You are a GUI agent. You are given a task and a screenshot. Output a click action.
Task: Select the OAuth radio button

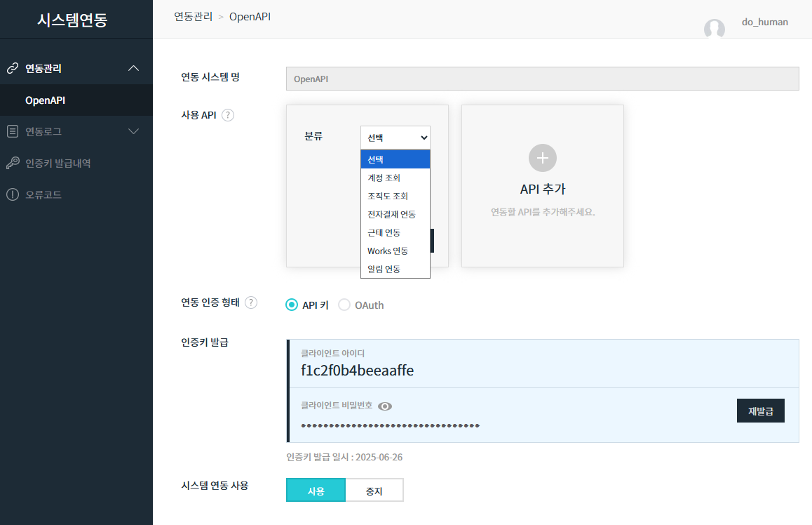pos(344,305)
